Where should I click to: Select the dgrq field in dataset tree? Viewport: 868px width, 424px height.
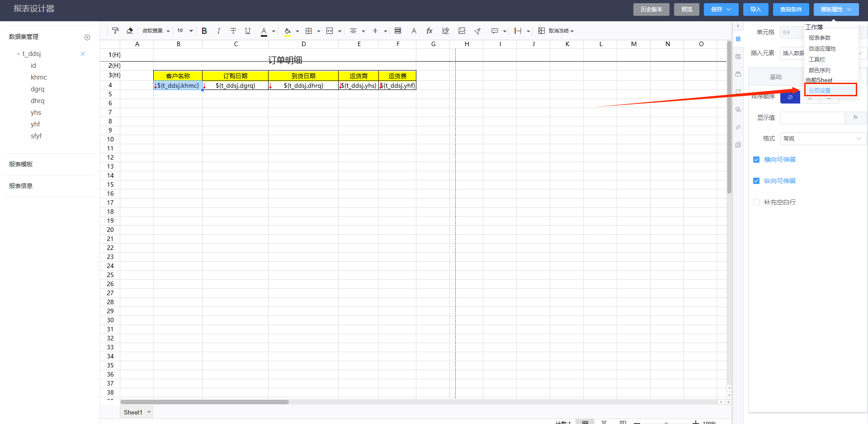38,89
